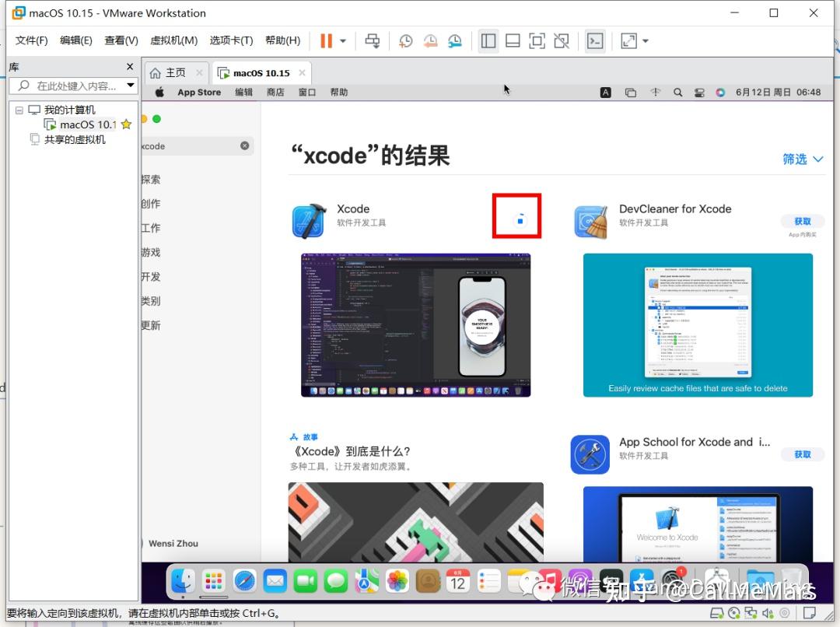Close the macOS 10.15 tab
Image resolution: width=840 pixels, height=627 pixels.
[x=302, y=73]
